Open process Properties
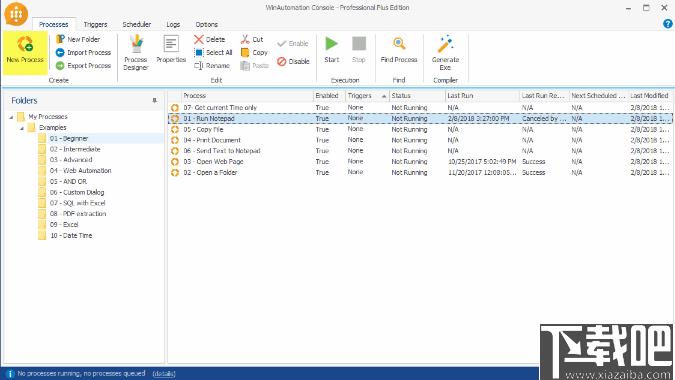The width and height of the screenshot is (675, 380). pyautogui.click(x=171, y=49)
